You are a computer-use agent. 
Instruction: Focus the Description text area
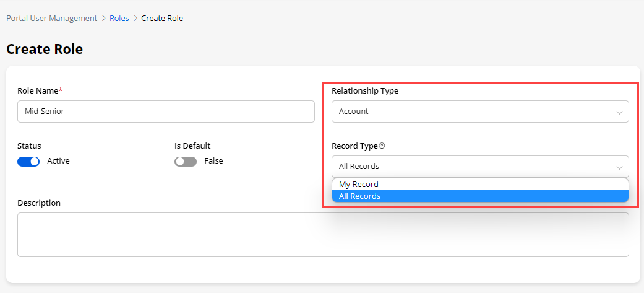point(323,234)
